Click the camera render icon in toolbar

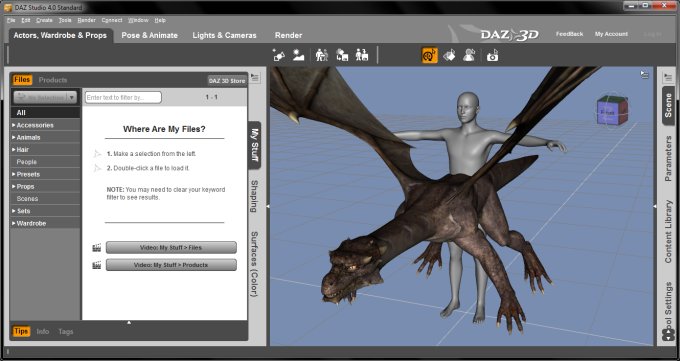(492, 56)
